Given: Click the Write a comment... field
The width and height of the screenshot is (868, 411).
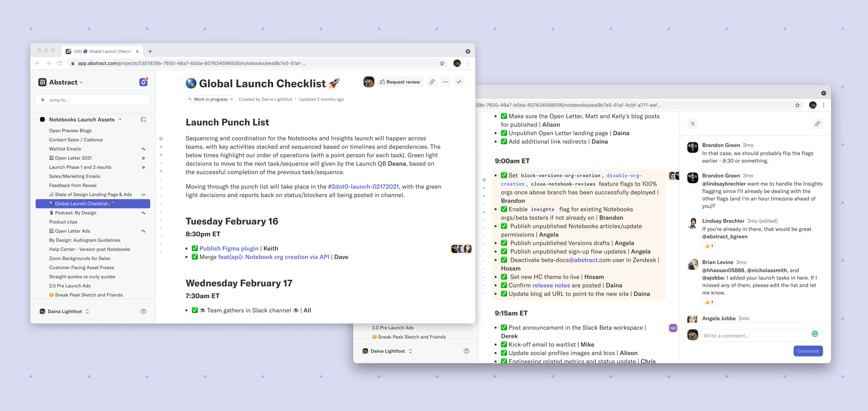Looking at the screenshot, I should click(761, 335).
